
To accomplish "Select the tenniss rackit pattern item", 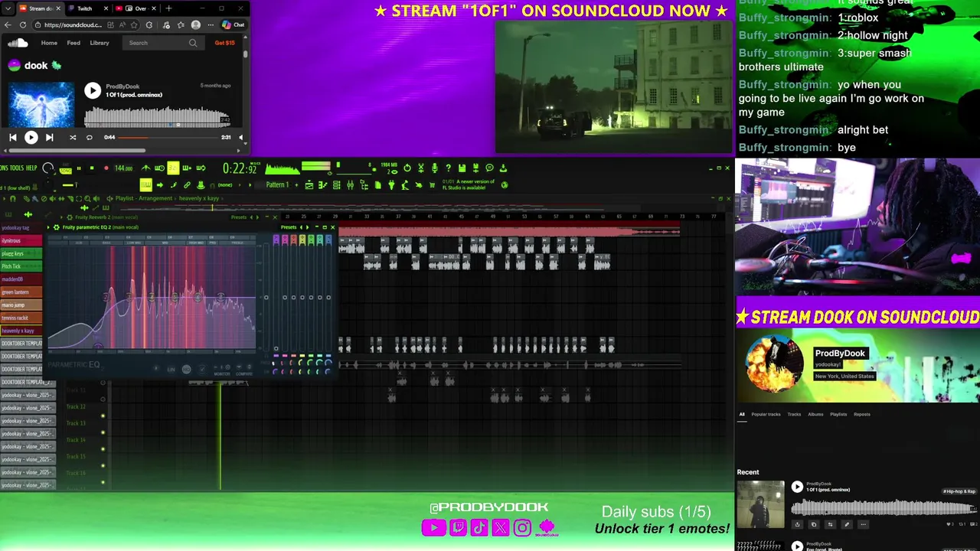I will pos(21,318).
